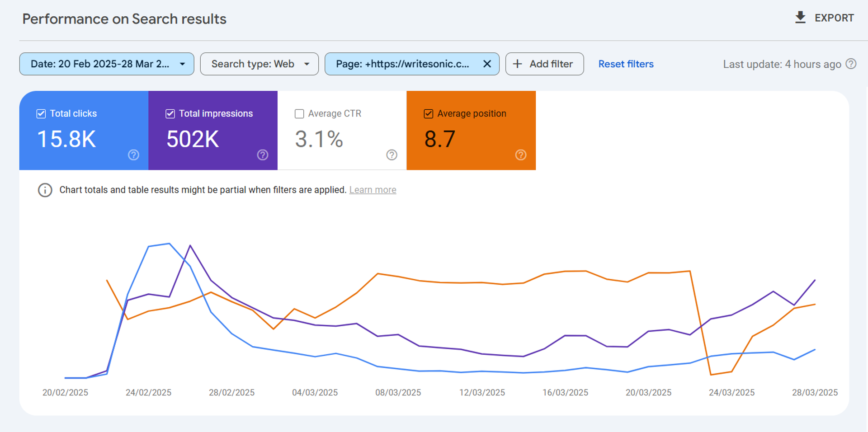The width and height of the screenshot is (868, 432).
Task: Click the 20/02/2025 axis label
Action: pos(65,392)
